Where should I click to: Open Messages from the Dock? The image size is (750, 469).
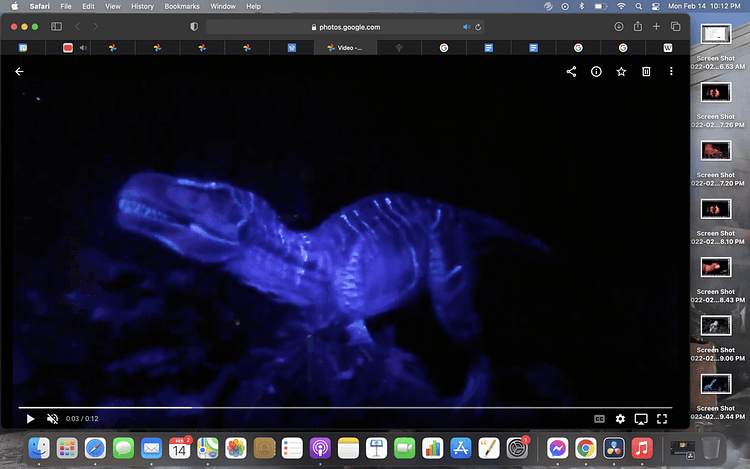tap(123, 448)
